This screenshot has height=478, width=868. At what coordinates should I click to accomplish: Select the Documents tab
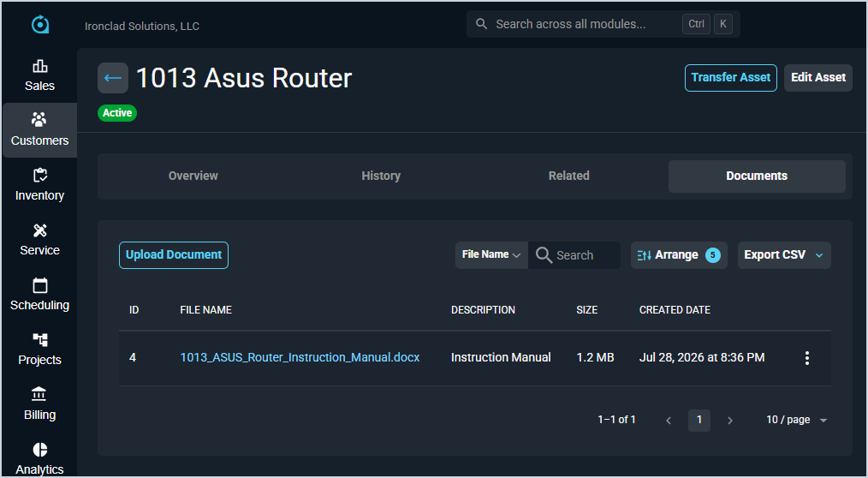(x=757, y=176)
